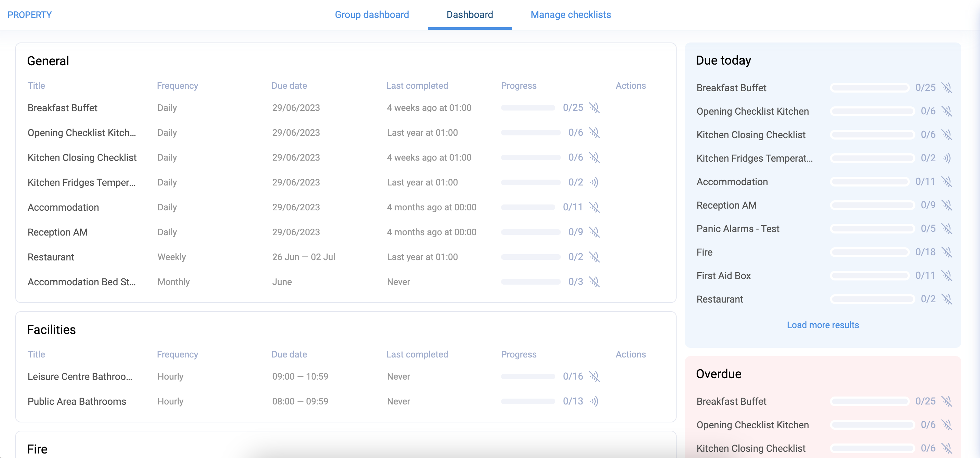Viewport: 980px width, 458px height.
Task: Sort the Facilities table by Frequency
Action: [x=177, y=354]
